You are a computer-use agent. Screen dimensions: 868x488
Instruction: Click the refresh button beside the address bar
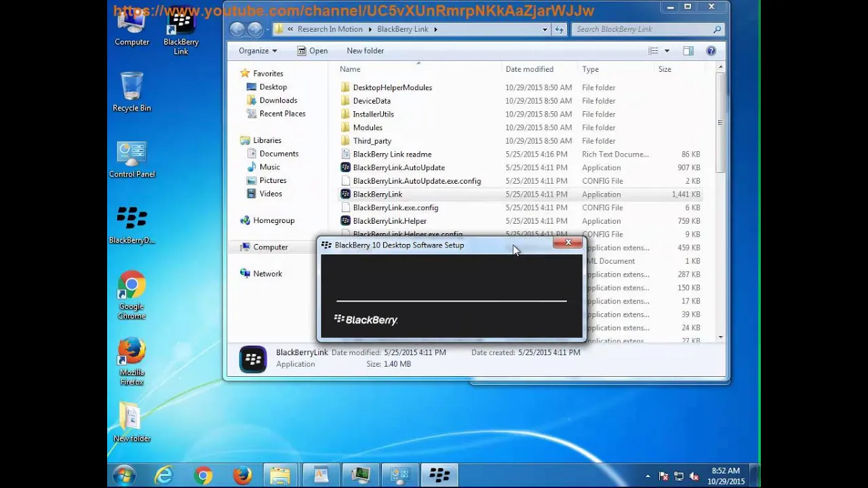pyautogui.click(x=559, y=29)
